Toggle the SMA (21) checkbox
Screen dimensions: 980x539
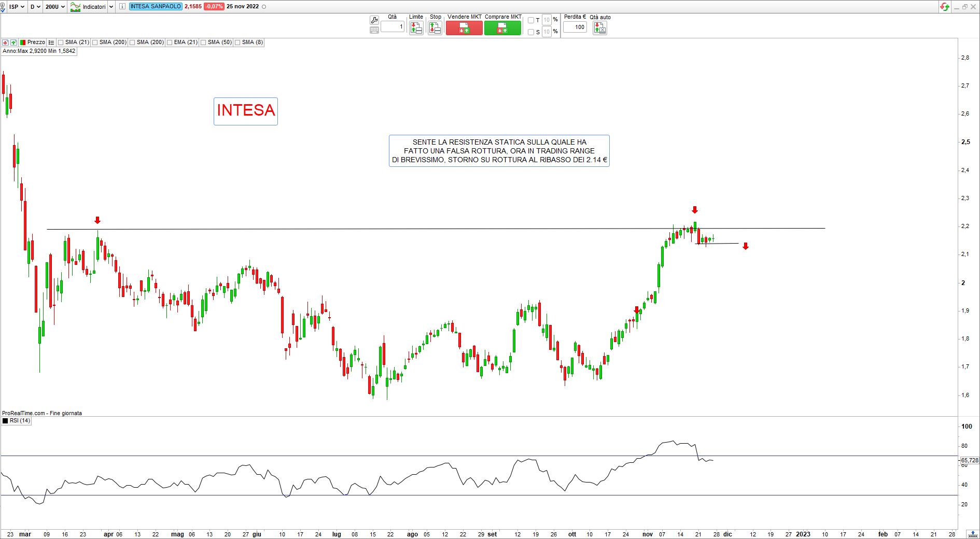coord(61,42)
